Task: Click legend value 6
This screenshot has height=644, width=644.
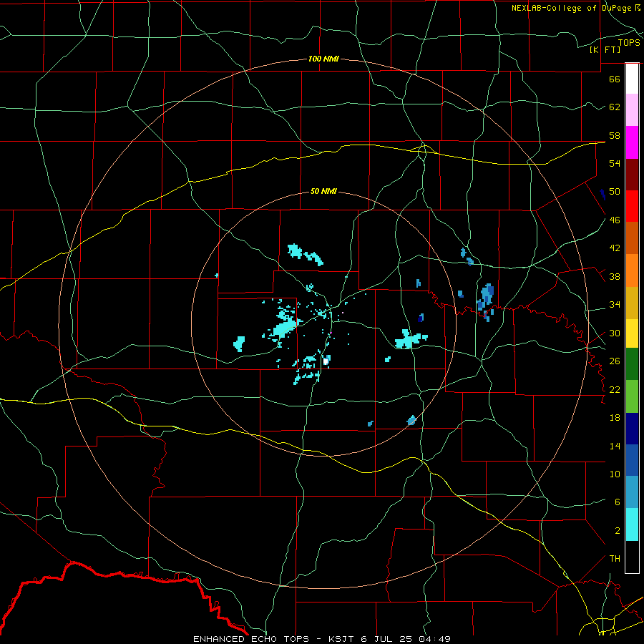Action: click(x=617, y=502)
